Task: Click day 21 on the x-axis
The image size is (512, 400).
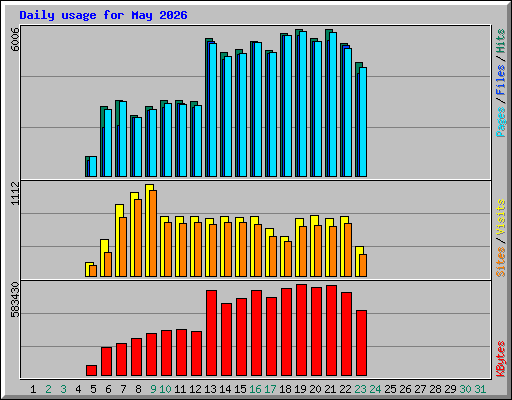Action: (330, 389)
